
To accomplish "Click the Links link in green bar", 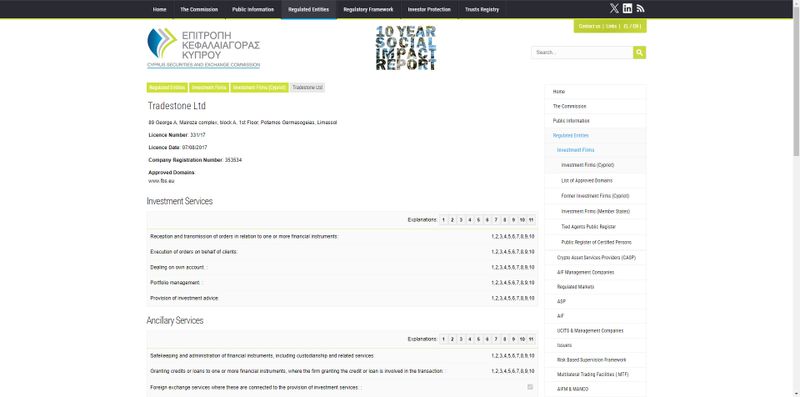I will (611, 26).
